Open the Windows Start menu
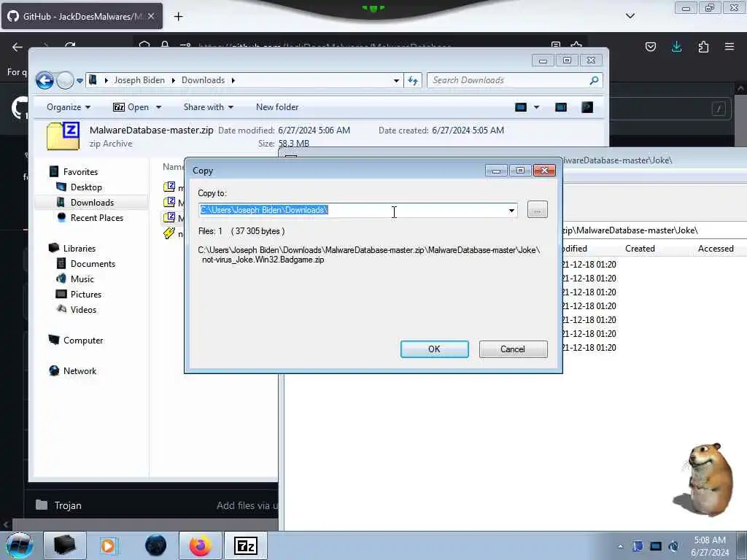The width and height of the screenshot is (747, 560). click(x=20, y=545)
